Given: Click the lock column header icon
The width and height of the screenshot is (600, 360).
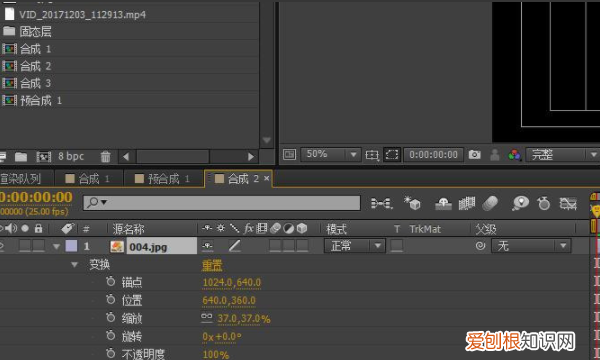Looking at the screenshot, I should [38, 228].
